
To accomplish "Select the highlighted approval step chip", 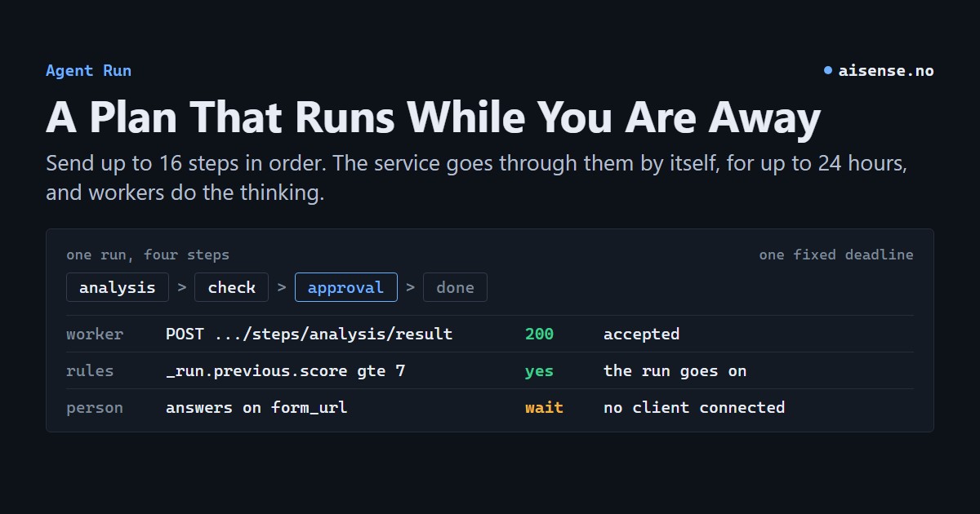I will (x=346, y=287).
